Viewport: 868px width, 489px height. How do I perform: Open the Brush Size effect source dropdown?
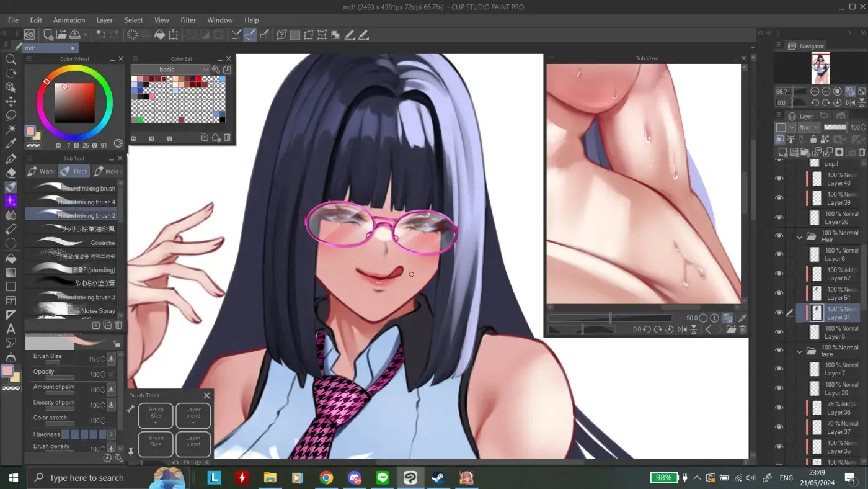click(111, 359)
